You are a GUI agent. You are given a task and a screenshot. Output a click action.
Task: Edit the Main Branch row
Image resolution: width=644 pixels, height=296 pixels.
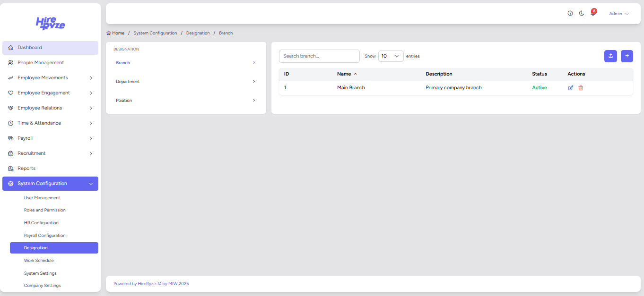coord(571,88)
